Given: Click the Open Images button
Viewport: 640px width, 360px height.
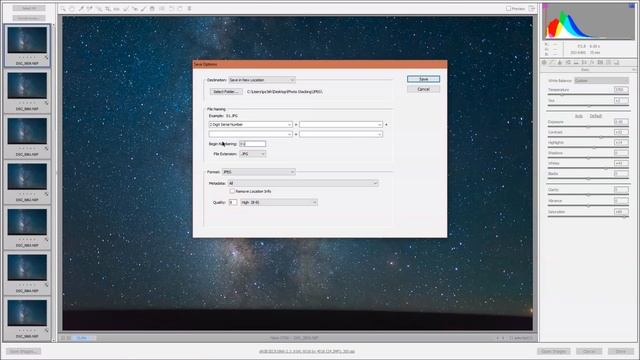Looking at the screenshot, I should pos(554,351).
